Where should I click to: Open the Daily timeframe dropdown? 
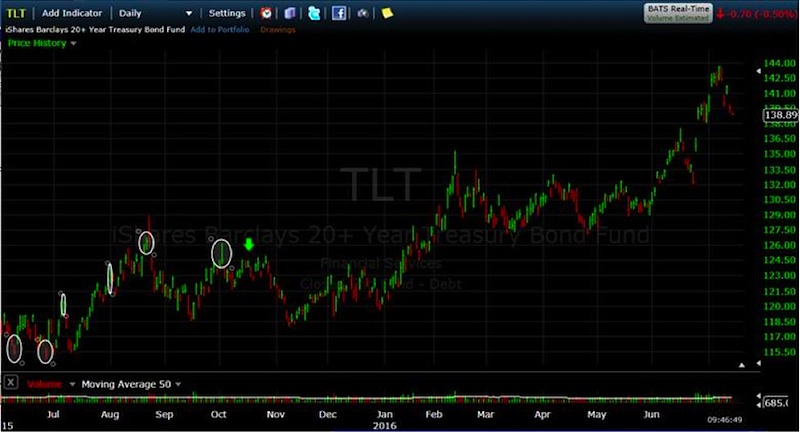pos(155,13)
